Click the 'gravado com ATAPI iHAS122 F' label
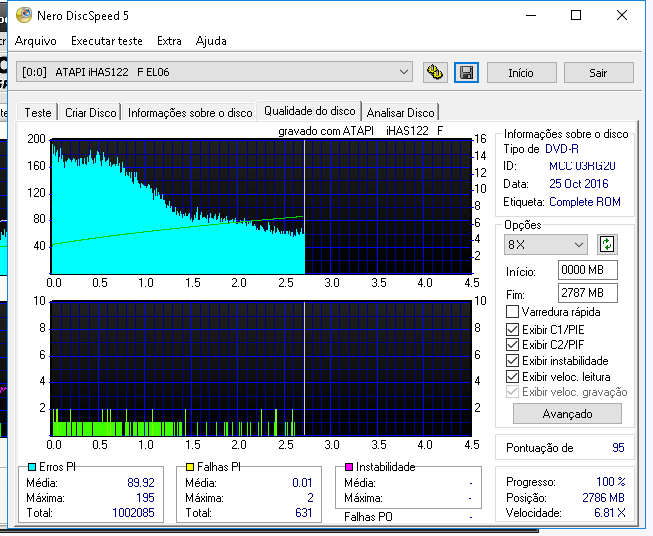 (x=361, y=131)
